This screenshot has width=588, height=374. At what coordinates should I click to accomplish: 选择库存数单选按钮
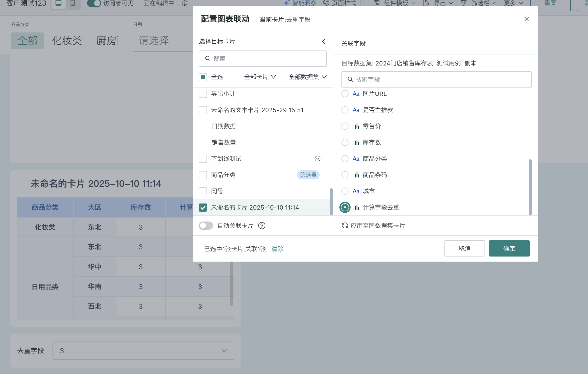345,142
